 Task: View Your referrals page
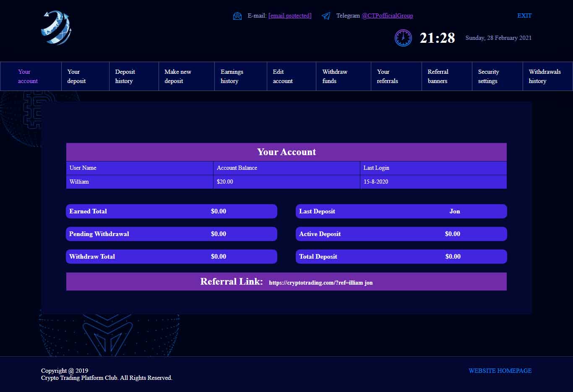tap(396, 76)
